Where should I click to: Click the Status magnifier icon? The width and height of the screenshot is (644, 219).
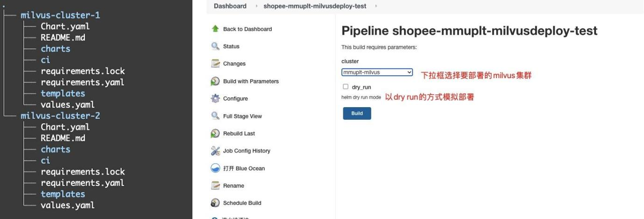pyautogui.click(x=215, y=46)
